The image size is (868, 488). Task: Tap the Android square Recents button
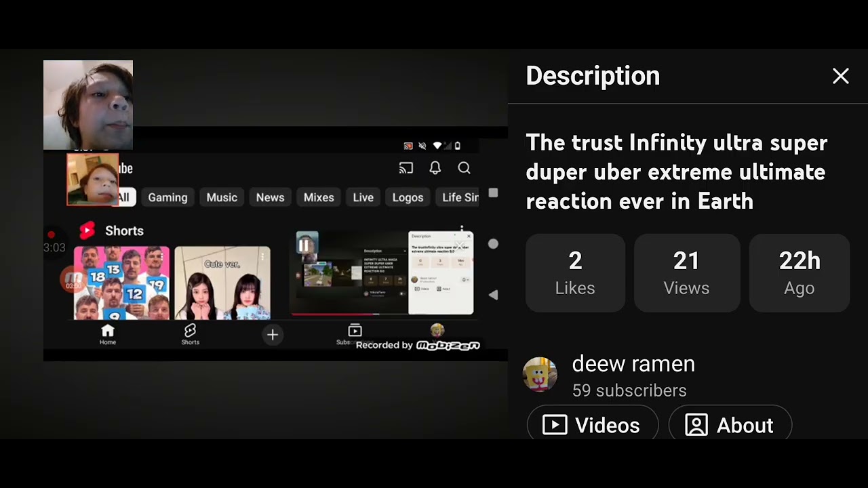[493, 193]
